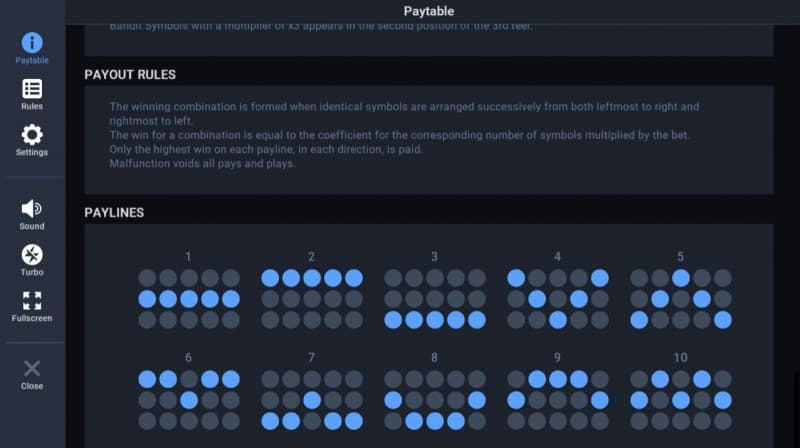Select payline 8 diagram
This screenshot has width=800, height=448.
[434, 399]
